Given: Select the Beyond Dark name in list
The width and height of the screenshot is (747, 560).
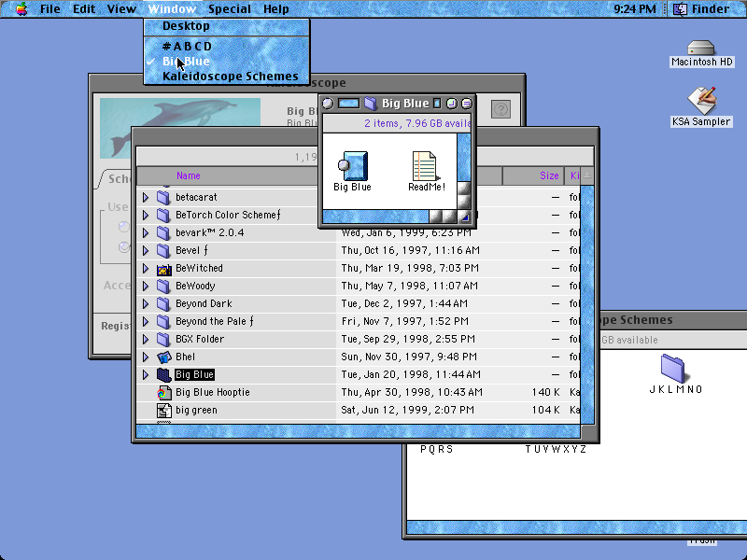Looking at the screenshot, I should pos(204,304).
